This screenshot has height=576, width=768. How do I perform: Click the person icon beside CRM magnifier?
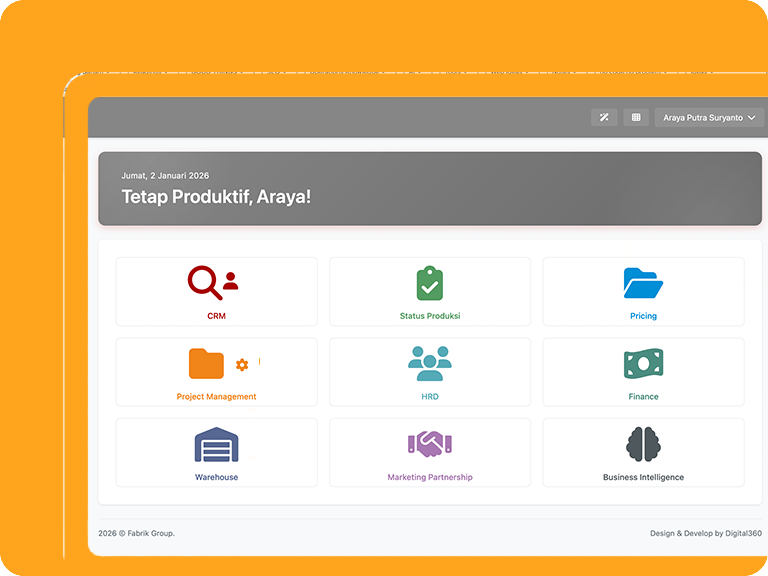pos(231,281)
